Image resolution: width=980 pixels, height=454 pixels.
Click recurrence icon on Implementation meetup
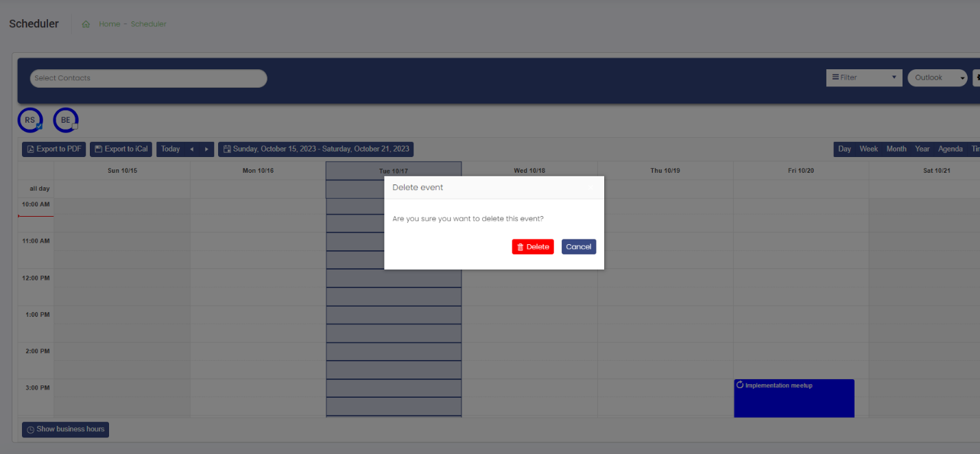tap(740, 385)
